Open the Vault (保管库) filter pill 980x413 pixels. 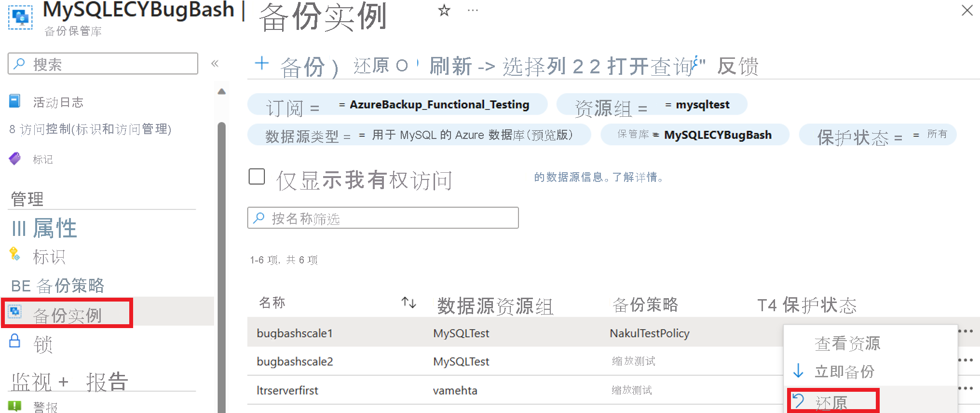coord(694,135)
